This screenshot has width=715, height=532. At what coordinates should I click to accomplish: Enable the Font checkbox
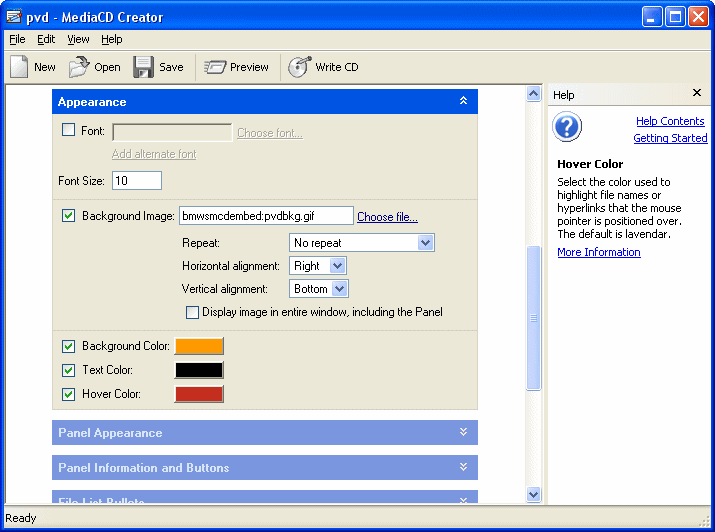click(68, 130)
